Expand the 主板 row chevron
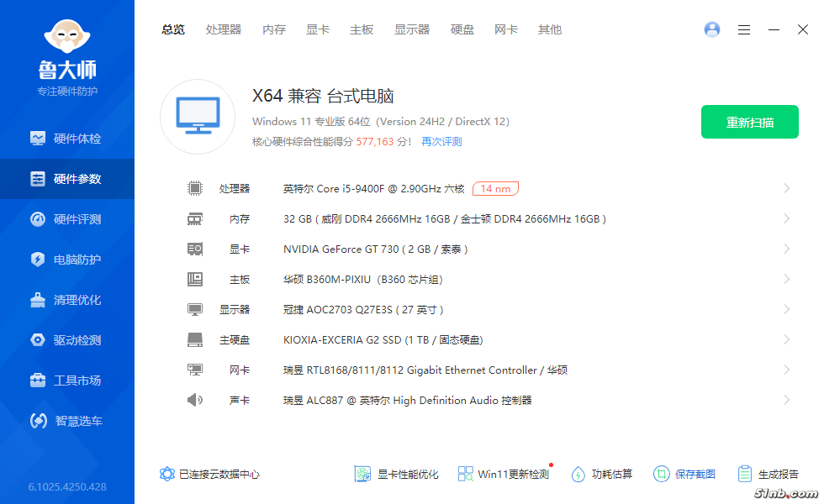The height and width of the screenshot is (504, 824). 787,279
